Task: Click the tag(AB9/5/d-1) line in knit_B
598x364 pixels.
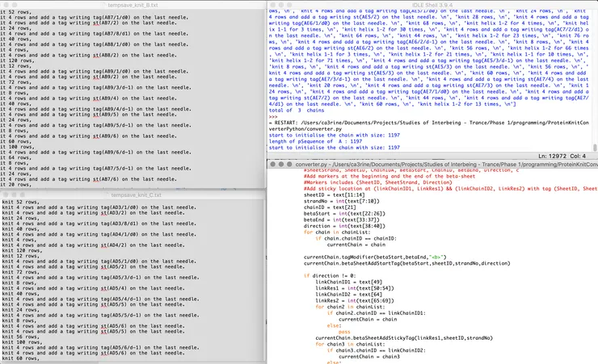Action: [95, 125]
